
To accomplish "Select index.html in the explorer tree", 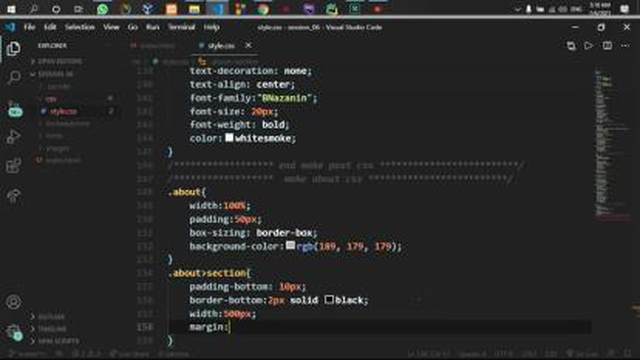I will 63,160.
